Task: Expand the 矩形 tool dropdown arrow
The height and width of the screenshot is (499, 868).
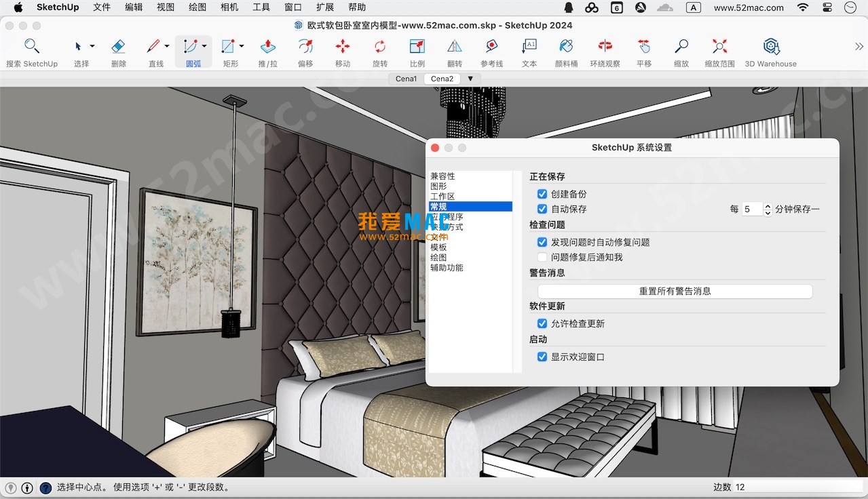Action: point(242,46)
